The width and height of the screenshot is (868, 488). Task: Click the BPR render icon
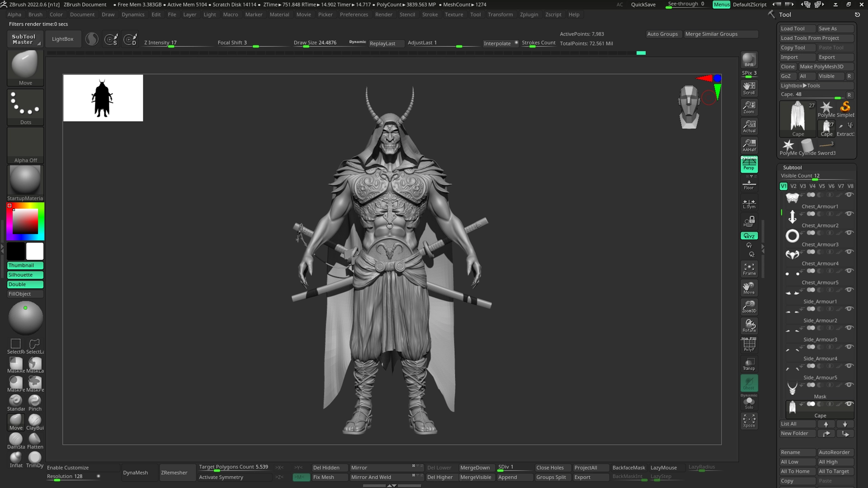[x=749, y=60]
